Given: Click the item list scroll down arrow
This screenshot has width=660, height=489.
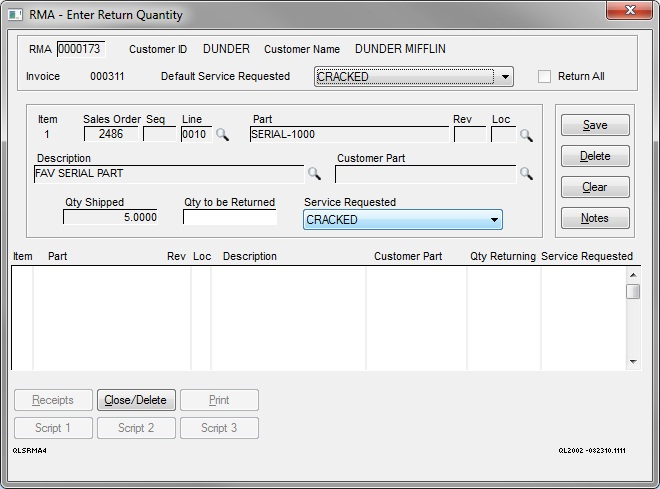Looking at the screenshot, I should [633, 361].
